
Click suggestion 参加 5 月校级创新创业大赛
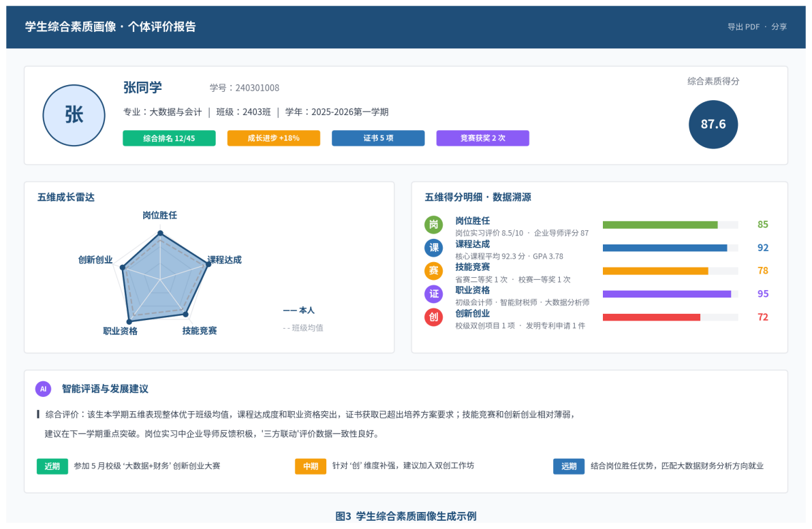[x=147, y=466]
